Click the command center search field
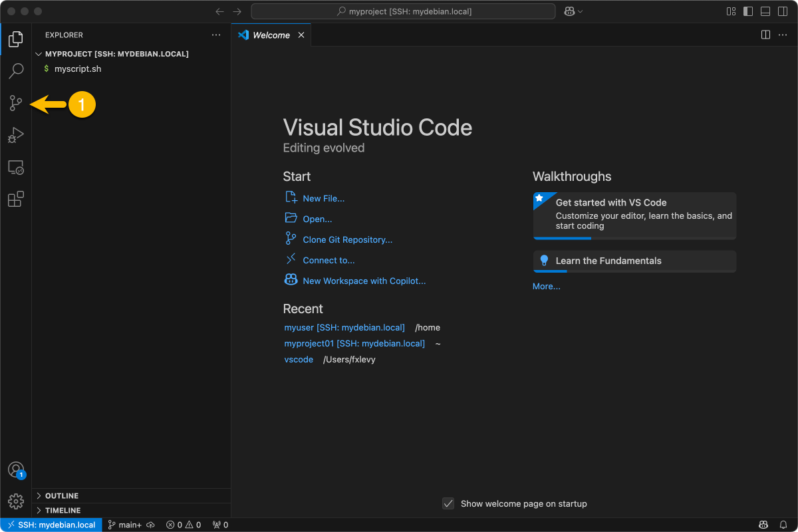 pyautogui.click(x=403, y=11)
